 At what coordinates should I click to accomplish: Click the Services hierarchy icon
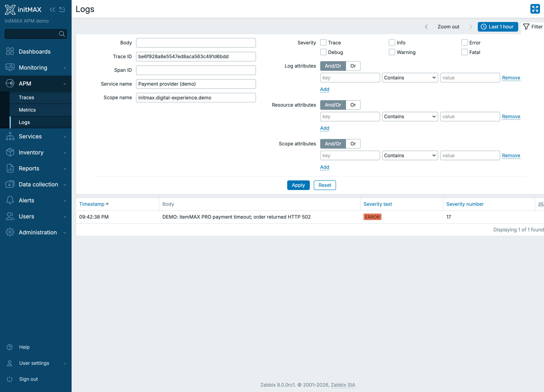pos(10,136)
